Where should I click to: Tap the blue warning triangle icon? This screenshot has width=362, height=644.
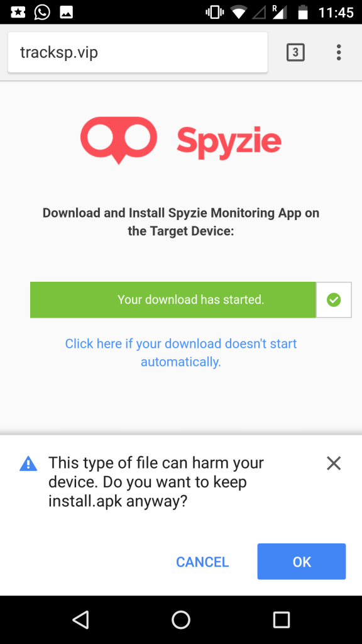pyautogui.click(x=28, y=464)
